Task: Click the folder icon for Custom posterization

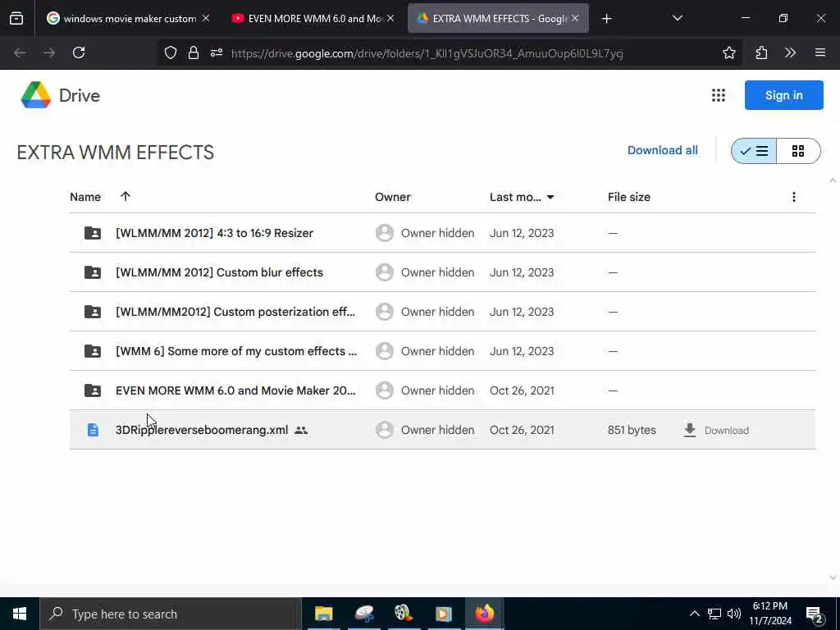Action: click(93, 312)
